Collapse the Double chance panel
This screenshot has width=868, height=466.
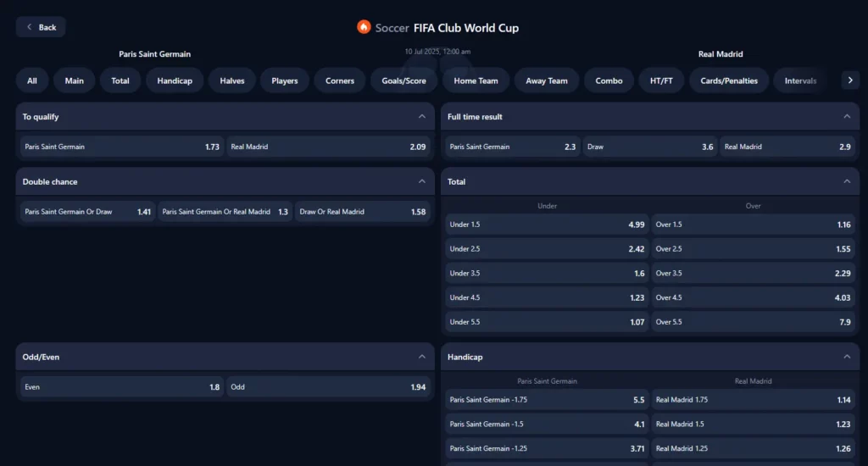421,181
